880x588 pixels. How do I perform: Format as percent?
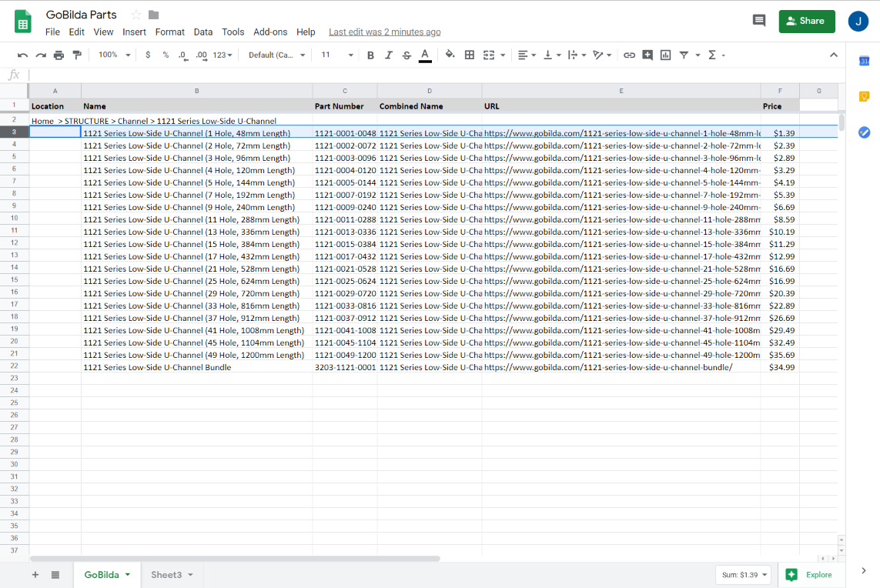166,55
